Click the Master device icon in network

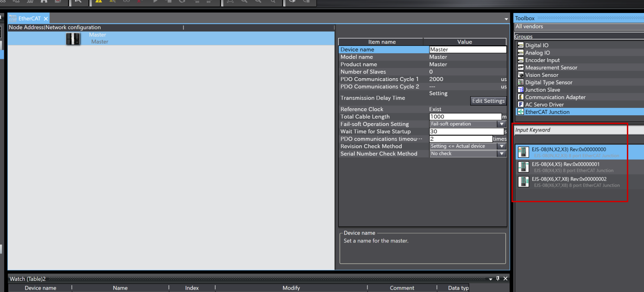click(x=73, y=39)
